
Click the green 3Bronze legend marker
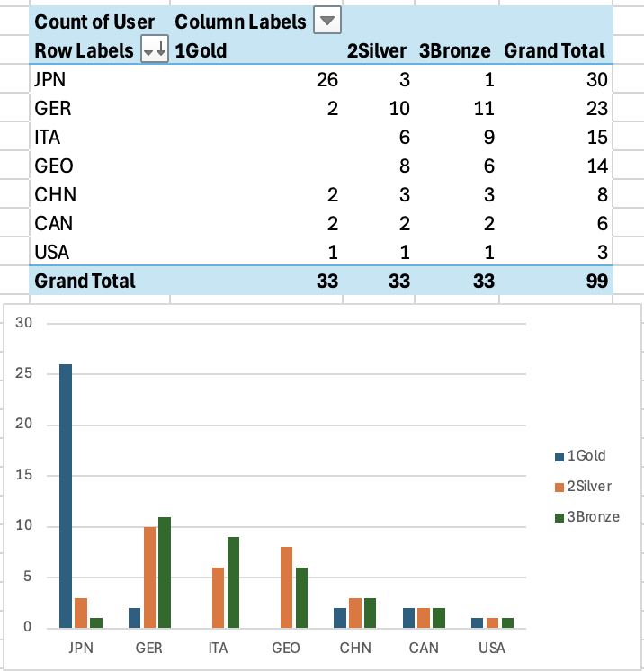559,517
